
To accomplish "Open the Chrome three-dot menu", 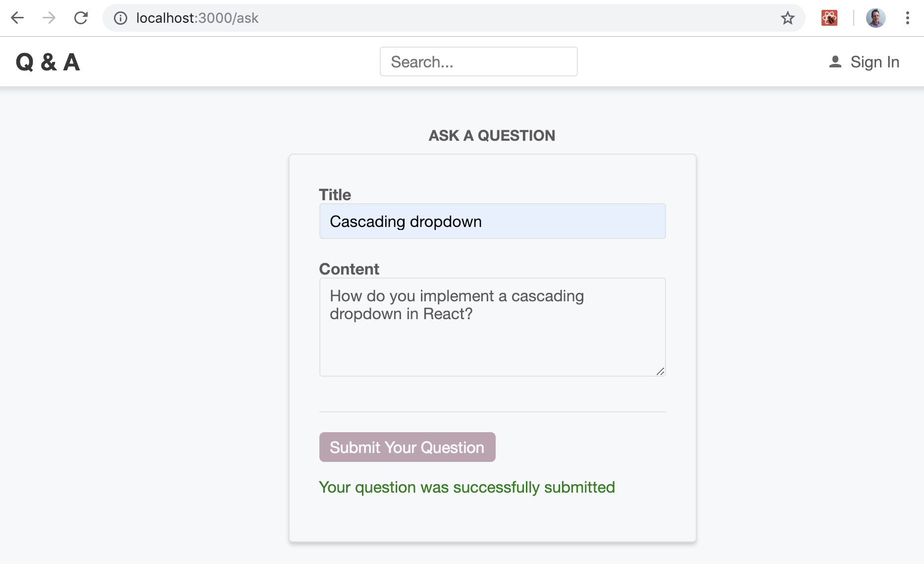I will [907, 18].
